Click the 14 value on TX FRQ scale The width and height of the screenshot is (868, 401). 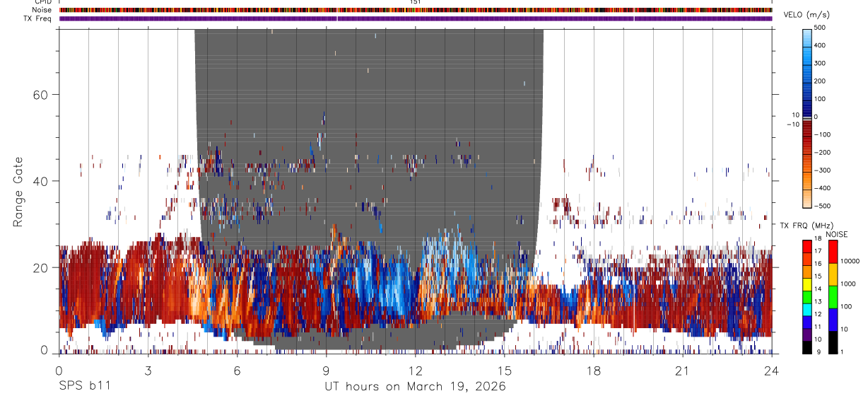819,289
